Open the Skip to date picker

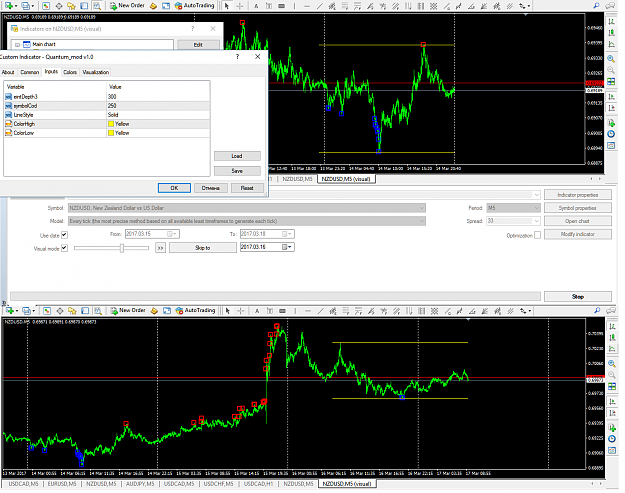(x=287, y=247)
